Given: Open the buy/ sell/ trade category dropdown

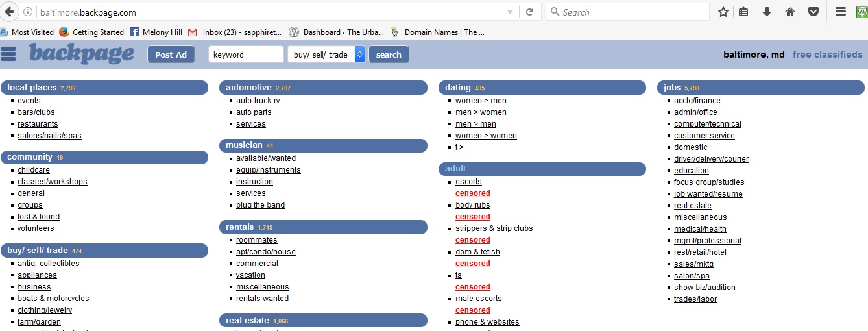Looking at the screenshot, I should [326, 55].
